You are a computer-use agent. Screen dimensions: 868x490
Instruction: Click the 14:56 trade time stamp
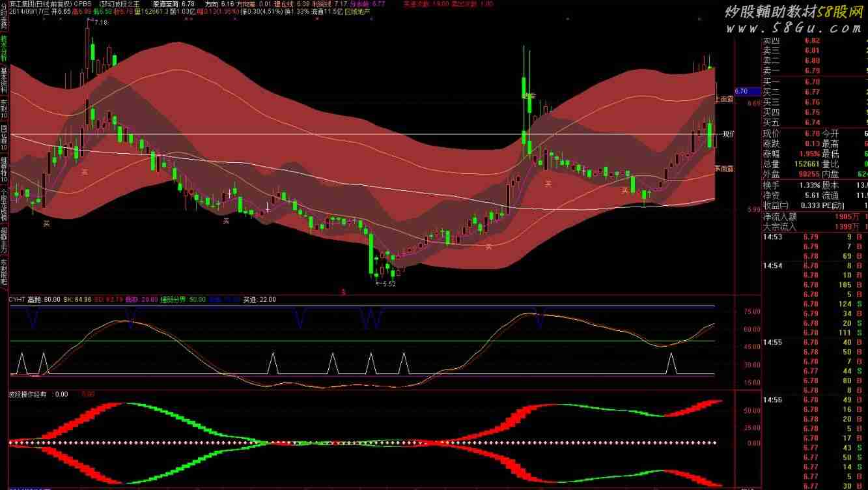click(x=772, y=399)
